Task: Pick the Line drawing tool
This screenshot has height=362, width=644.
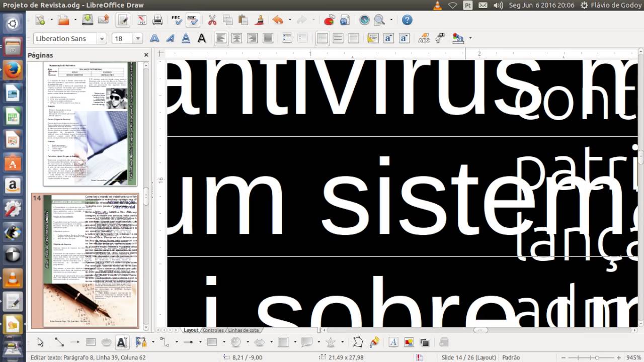Action: coord(59,342)
